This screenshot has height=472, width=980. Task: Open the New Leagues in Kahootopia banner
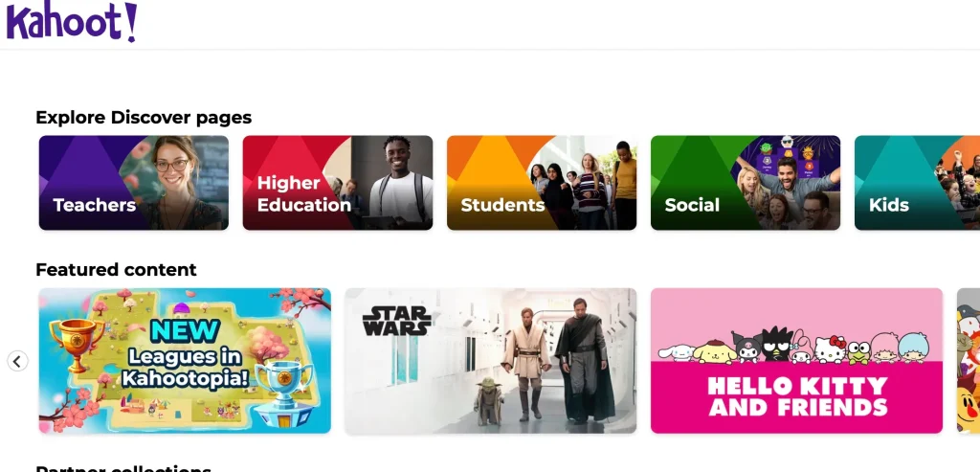pos(185,361)
